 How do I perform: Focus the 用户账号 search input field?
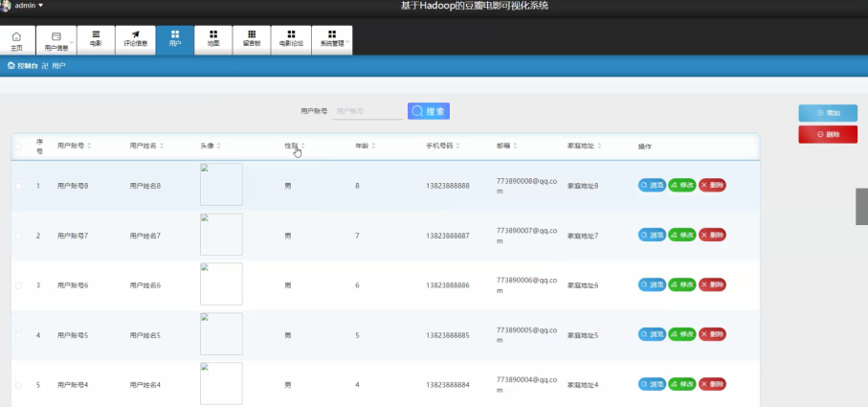tap(367, 111)
